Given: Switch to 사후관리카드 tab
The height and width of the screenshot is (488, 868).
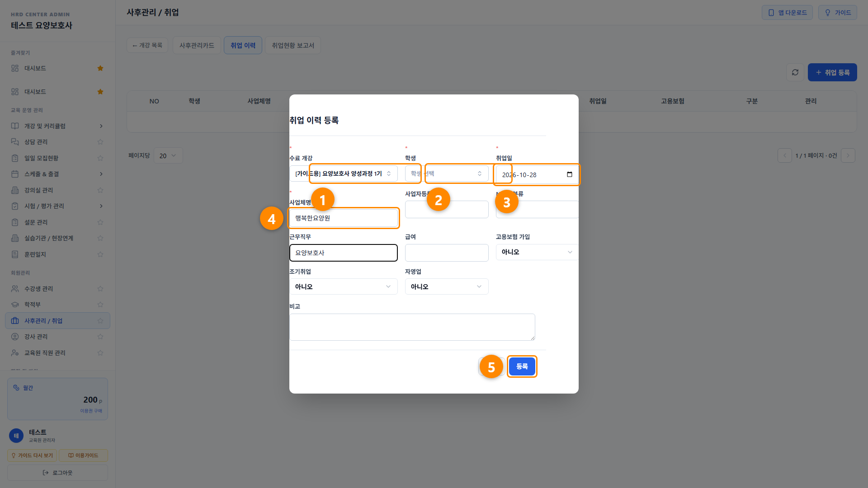Looking at the screenshot, I should [197, 45].
